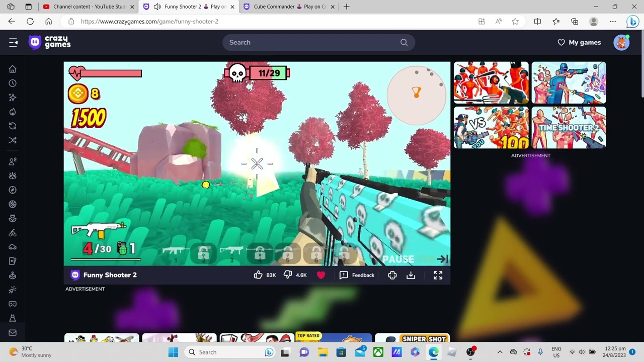Refresh the current page
Viewport: 644px width, 362px height.
coord(30,22)
